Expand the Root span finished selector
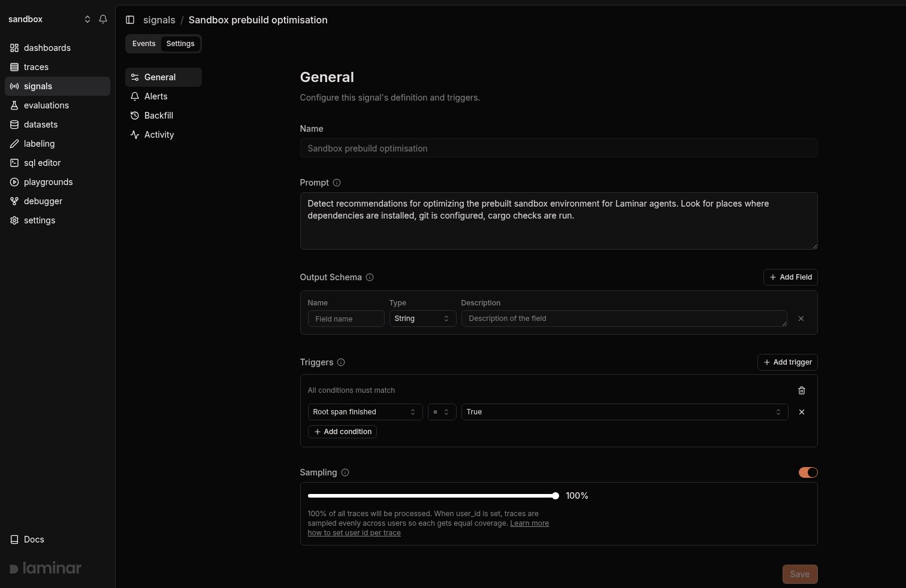 [365, 412]
